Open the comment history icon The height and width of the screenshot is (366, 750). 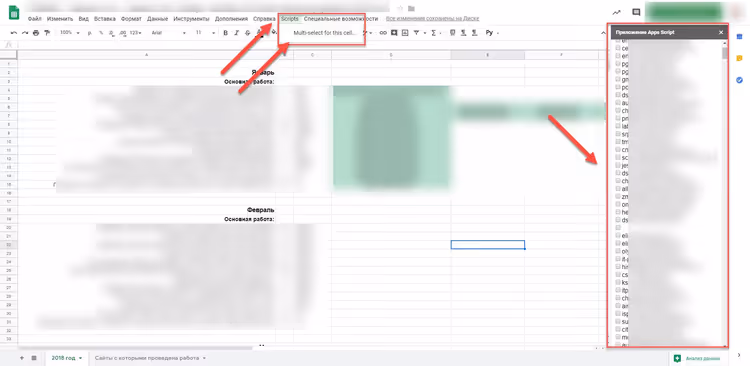[636, 12]
